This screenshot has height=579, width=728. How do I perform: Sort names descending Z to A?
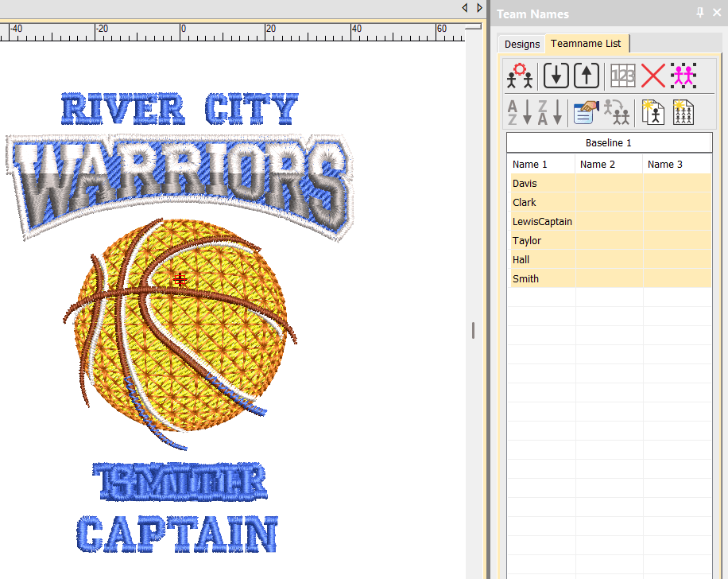click(x=549, y=112)
